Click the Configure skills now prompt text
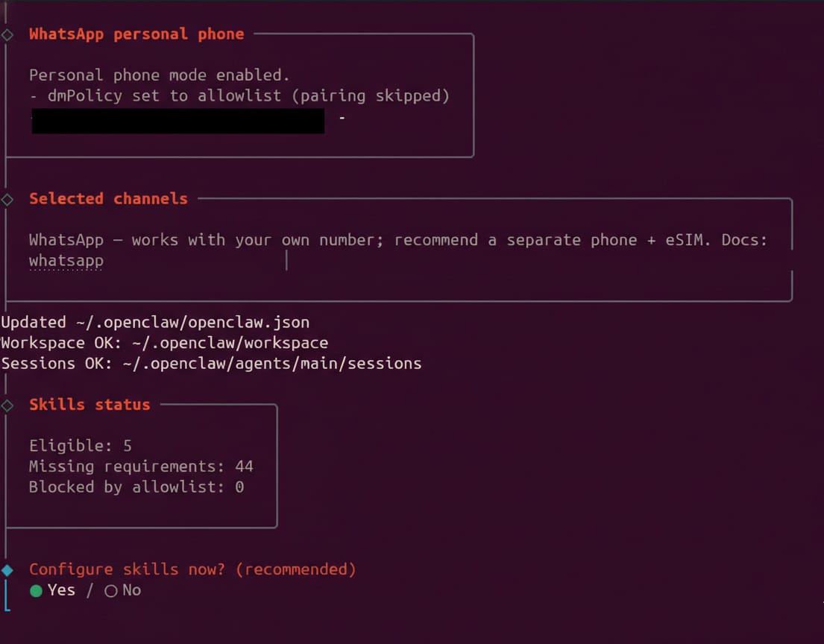 point(192,569)
